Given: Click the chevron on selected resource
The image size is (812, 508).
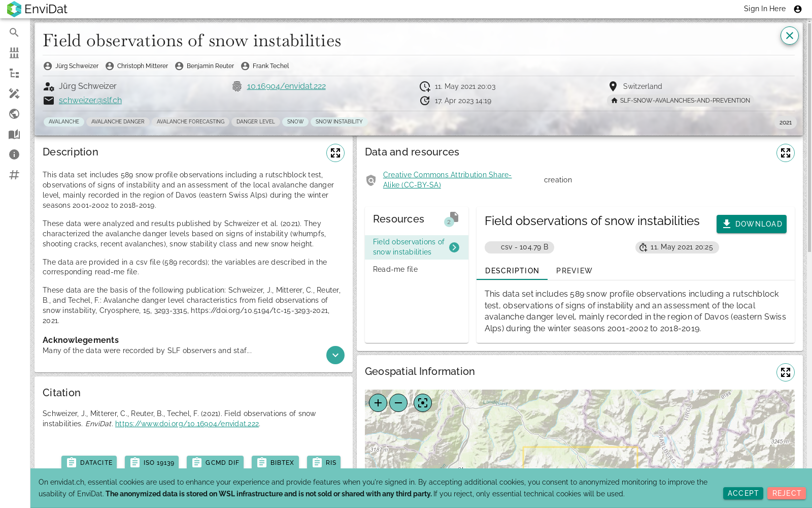Looking at the screenshot, I should pyautogui.click(x=454, y=247).
